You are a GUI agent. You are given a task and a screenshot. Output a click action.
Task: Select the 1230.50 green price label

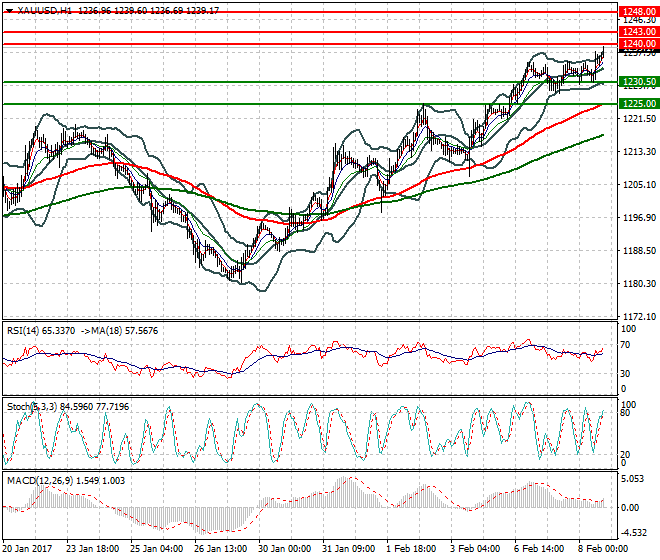click(639, 82)
